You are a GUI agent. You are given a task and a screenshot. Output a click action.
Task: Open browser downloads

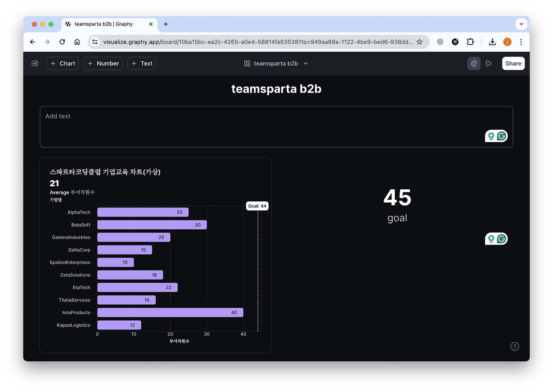click(x=492, y=42)
